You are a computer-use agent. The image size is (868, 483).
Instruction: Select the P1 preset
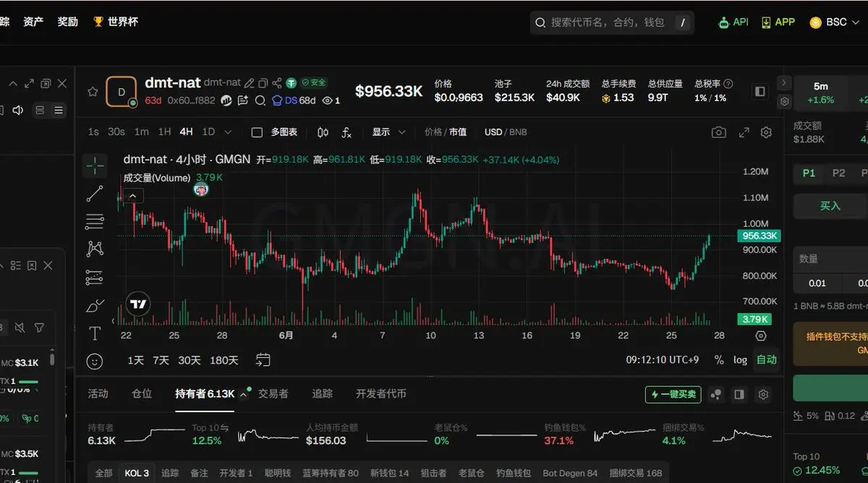click(x=809, y=173)
